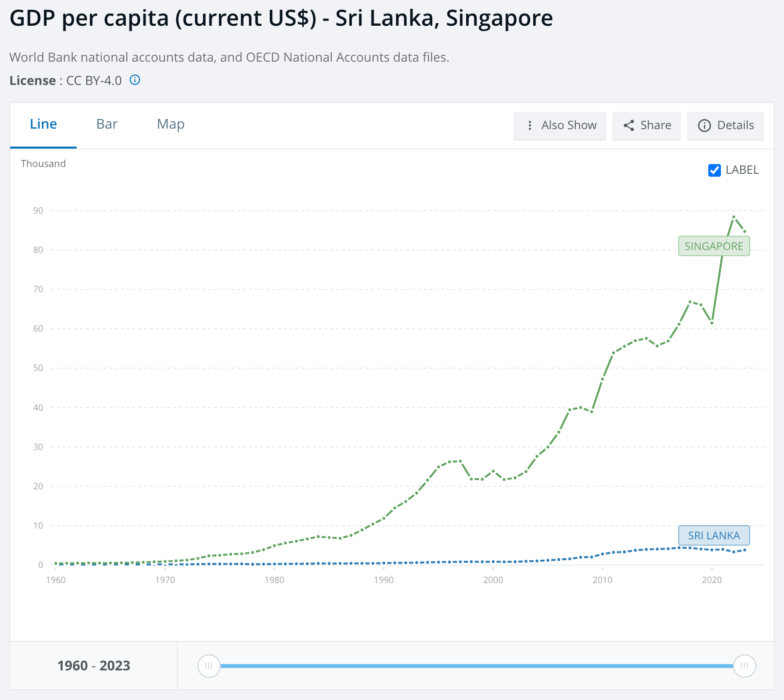Grab the right year range slider handle
This screenshot has height=700, width=784.
point(744,666)
